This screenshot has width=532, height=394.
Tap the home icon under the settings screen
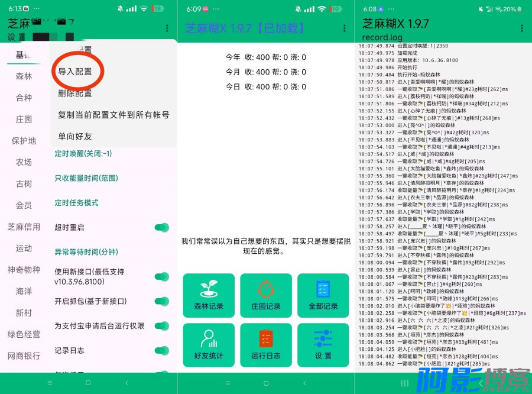(88, 383)
